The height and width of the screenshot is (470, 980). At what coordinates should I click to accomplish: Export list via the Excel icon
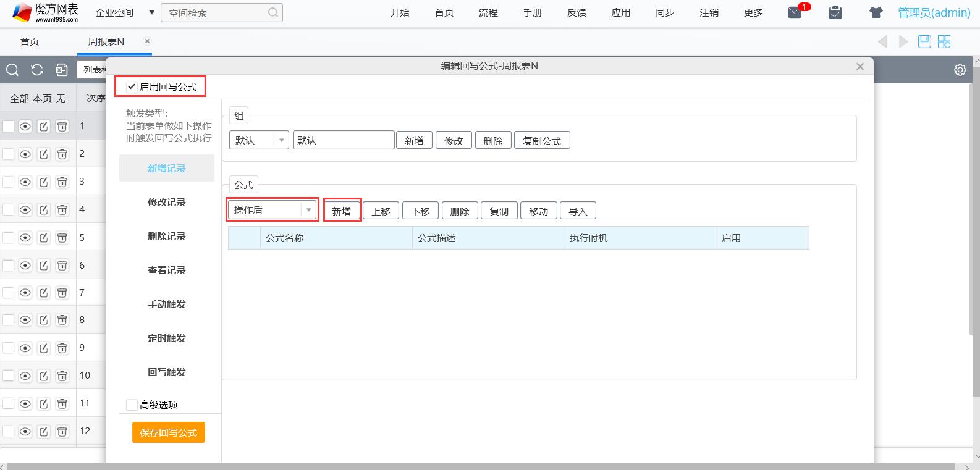pos(62,70)
